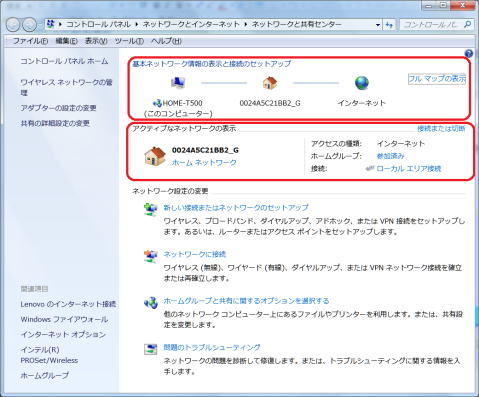This screenshot has height=397, width=479.
Task: Click ネットワークとインターネット breadcrumb segment
Action: point(191,24)
